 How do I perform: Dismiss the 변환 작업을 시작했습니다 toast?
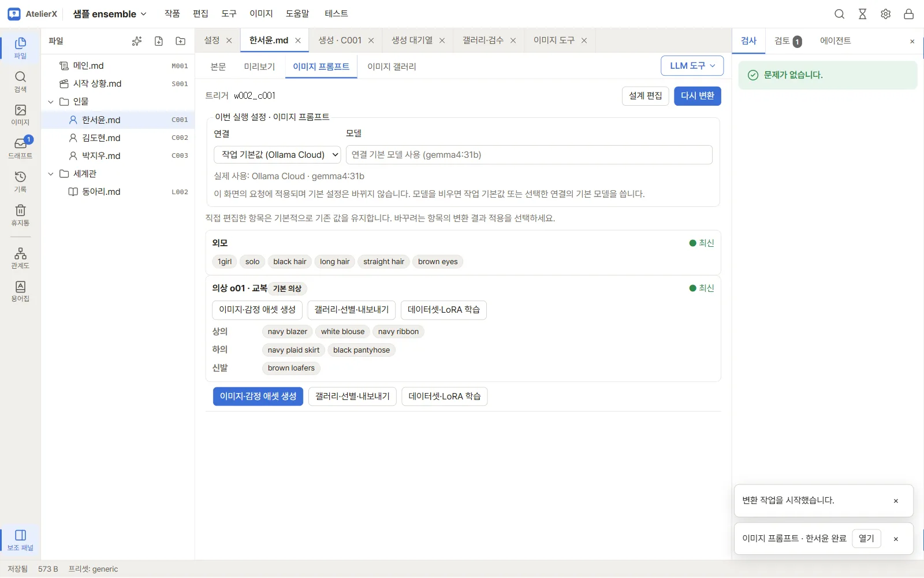pyautogui.click(x=896, y=501)
